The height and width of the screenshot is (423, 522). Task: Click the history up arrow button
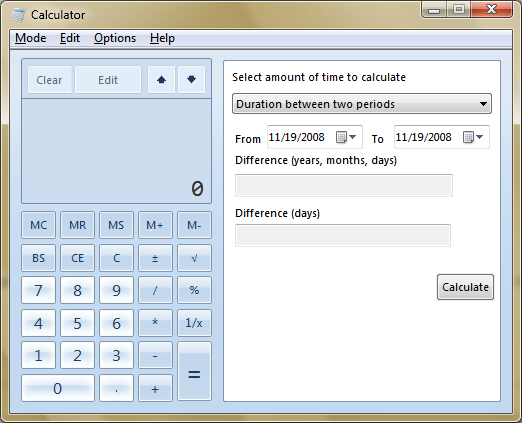[161, 79]
